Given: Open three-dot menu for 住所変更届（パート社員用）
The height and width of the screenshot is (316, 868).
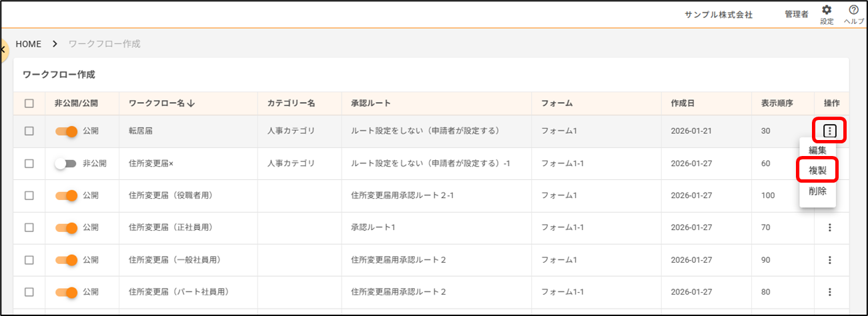Looking at the screenshot, I should click(x=830, y=291).
